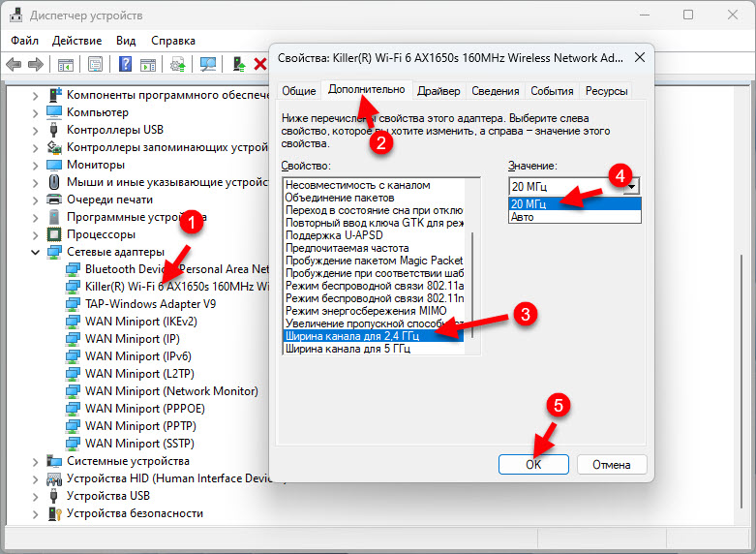Click the Back arrow in the toolbar
756x554 pixels.
click(x=14, y=64)
